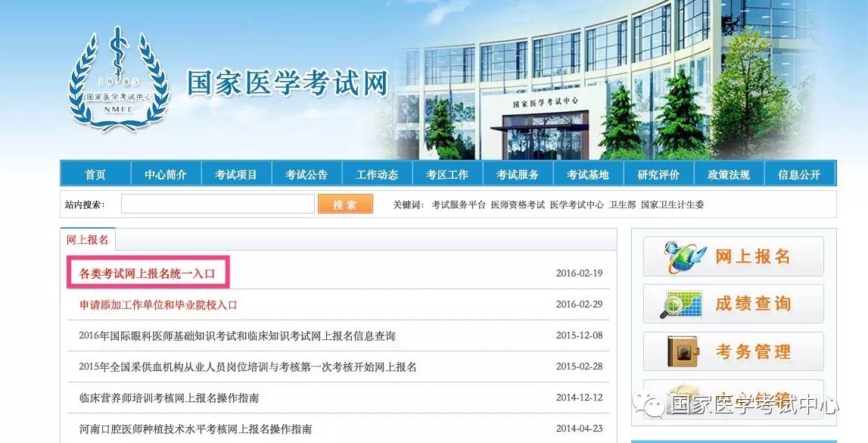Open 信息公开 navigation item
The width and height of the screenshot is (868, 443).
[x=799, y=174]
